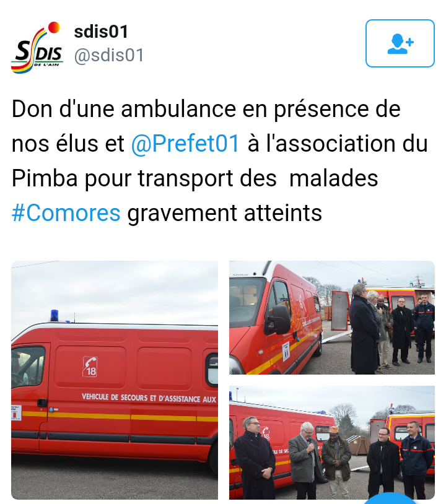Image resolution: width=446 pixels, height=504 pixels.
Task: Click the man wearing the orange hat
Action: coord(336,463)
